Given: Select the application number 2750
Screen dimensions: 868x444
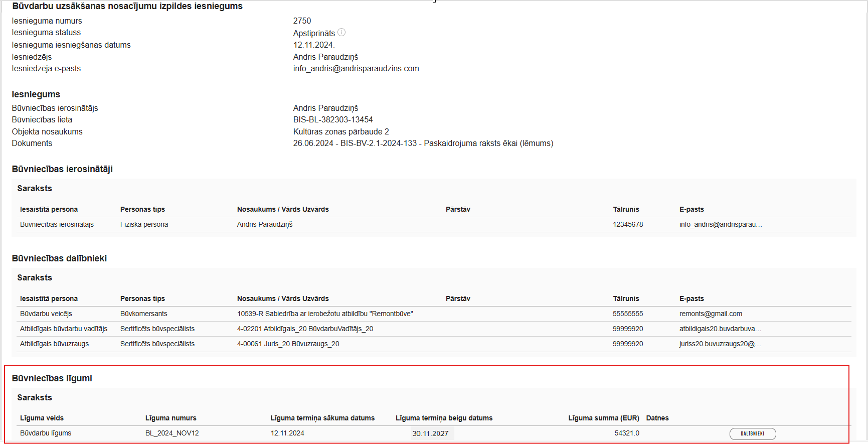Looking at the screenshot, I should pos(302,21).
